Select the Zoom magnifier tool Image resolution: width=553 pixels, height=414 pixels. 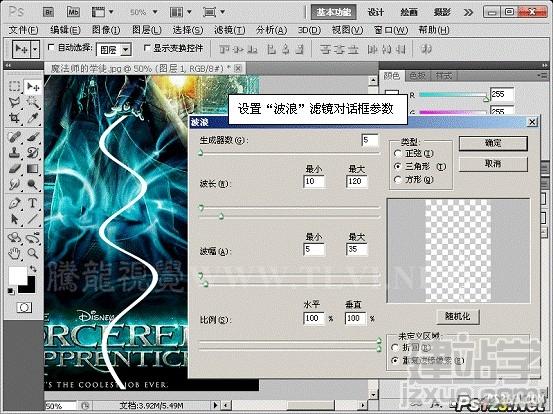coord(32,253)
